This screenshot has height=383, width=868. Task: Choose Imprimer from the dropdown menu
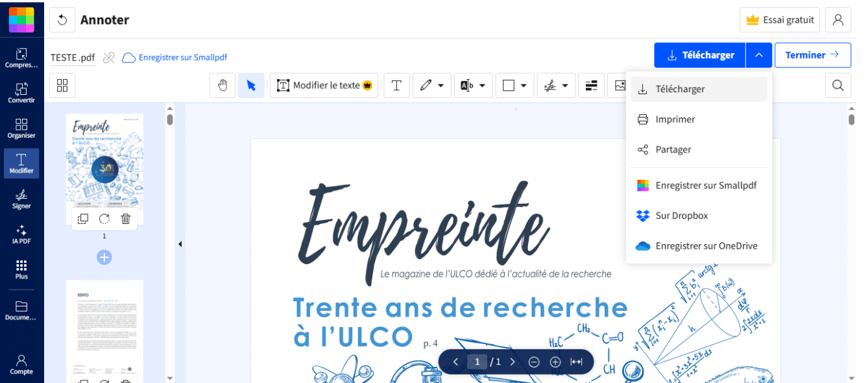pos(675,119)
